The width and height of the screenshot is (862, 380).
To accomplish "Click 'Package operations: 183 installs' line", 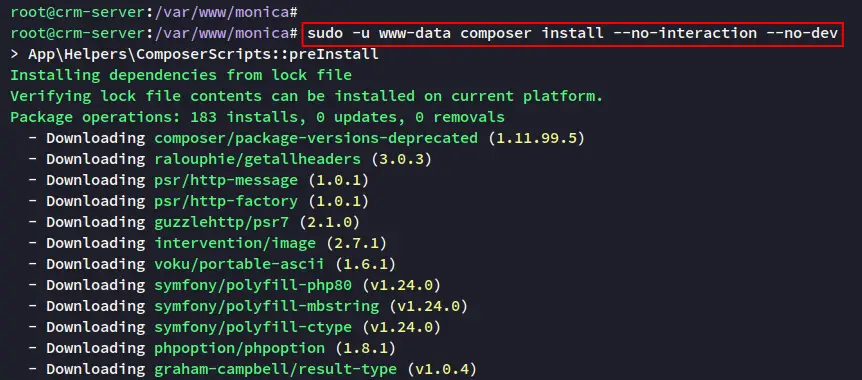I will (257, 117).
